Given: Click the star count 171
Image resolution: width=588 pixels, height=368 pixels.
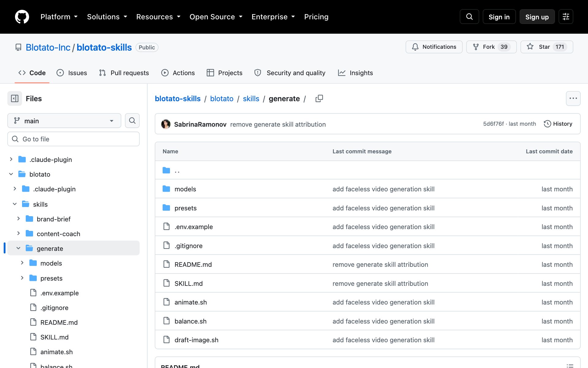Looking at the screenshot, I should [560, 47].
